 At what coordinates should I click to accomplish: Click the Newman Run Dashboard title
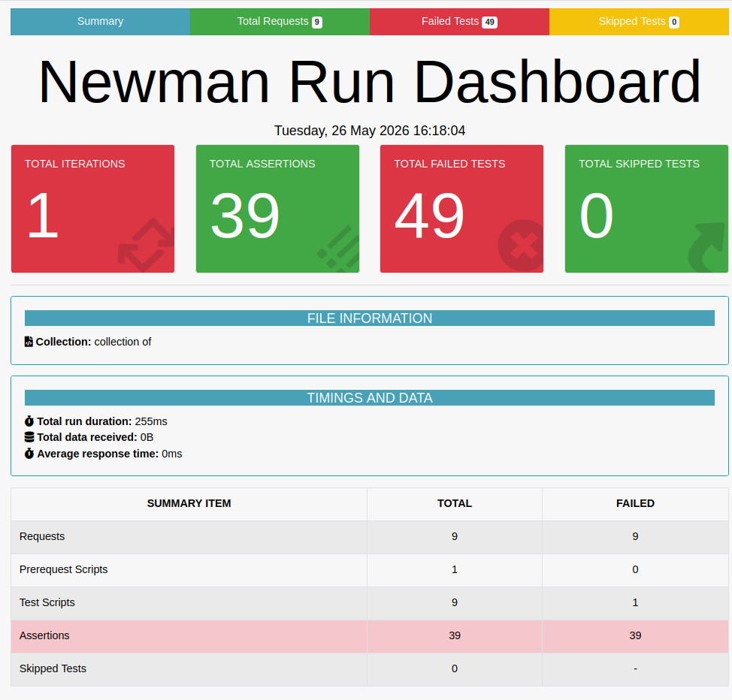tap(370, 82)
